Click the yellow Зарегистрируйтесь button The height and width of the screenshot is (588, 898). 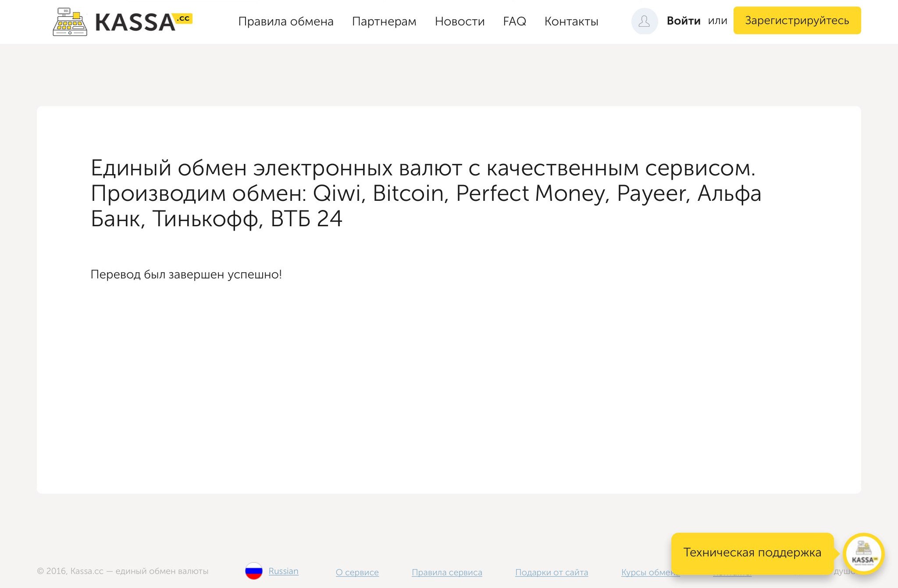(x=797, y=20)
